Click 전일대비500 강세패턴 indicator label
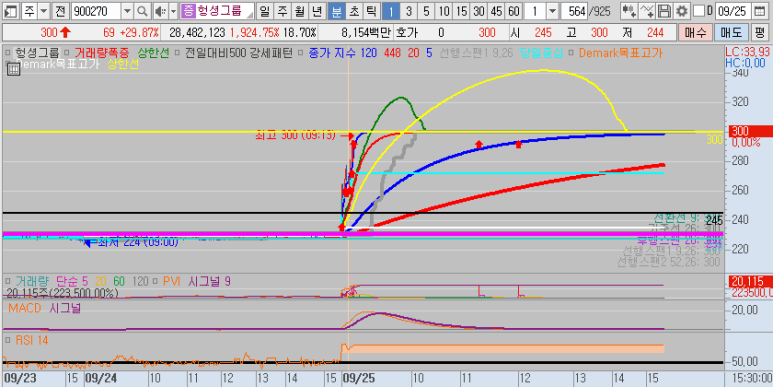Image resolution: width=773 pixels, height=387 pixels. (239, 53)
